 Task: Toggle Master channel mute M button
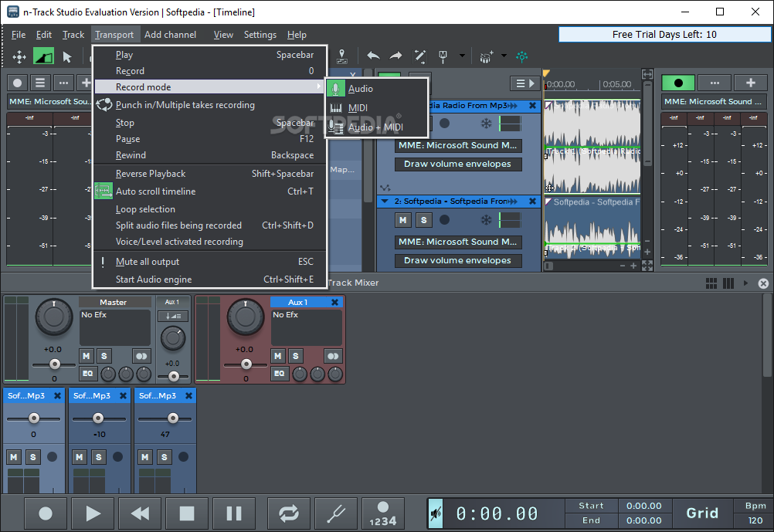tap(87, 356)
